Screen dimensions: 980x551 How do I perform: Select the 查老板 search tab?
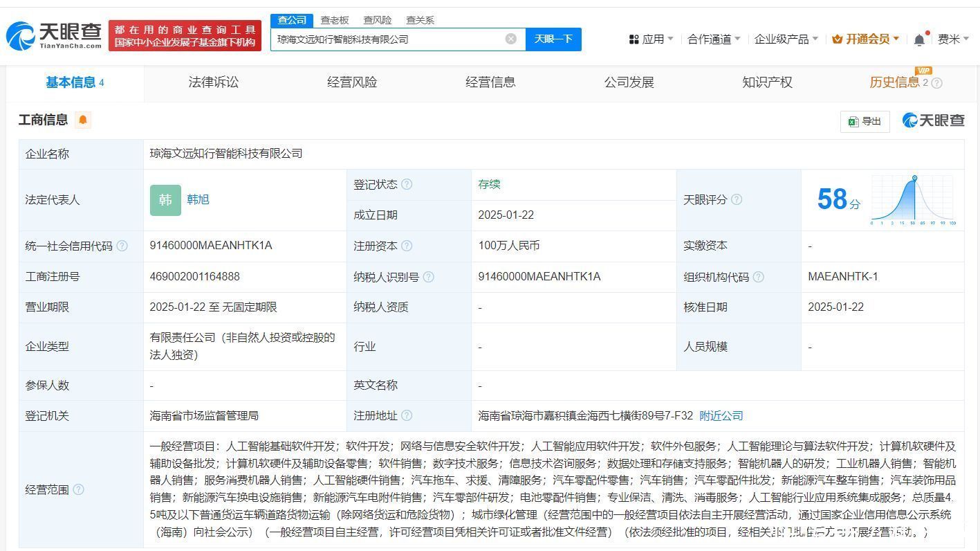[335, 20]
